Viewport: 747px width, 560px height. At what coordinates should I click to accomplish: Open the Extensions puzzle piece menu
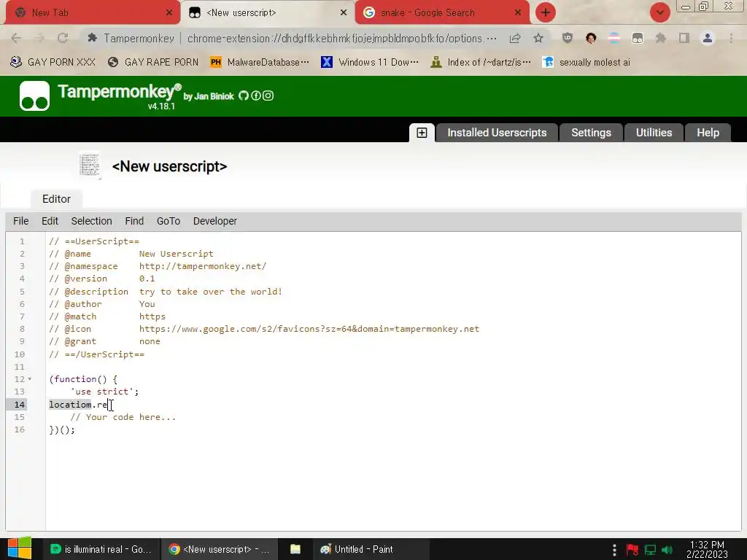pos(661,38)
